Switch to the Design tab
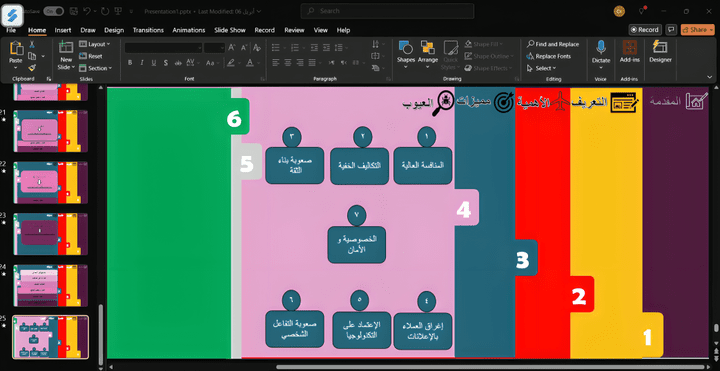The image size is (720, 371). coord(114,30)
